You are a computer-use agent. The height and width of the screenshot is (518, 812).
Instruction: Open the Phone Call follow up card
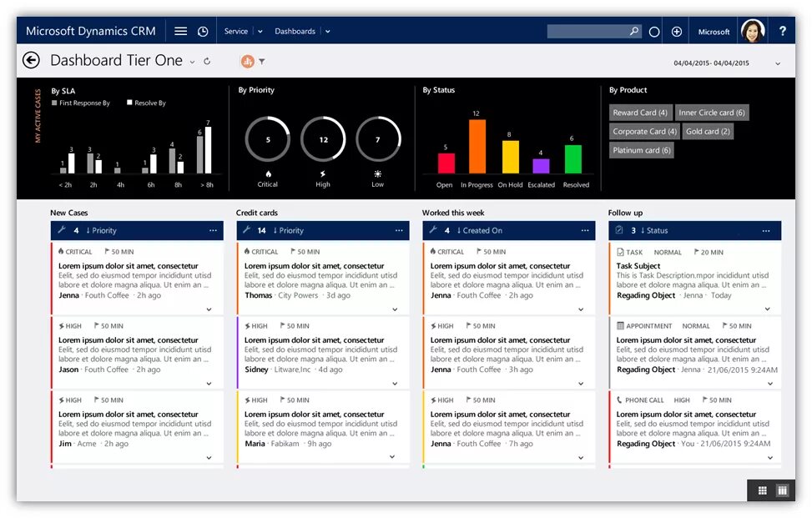click(695, 428)
